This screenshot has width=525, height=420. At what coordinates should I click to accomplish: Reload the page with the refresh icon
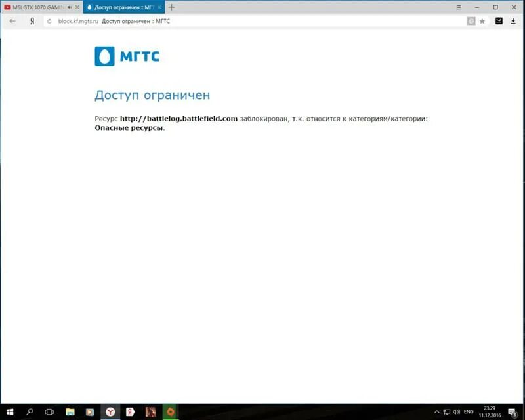click(49, 21)
